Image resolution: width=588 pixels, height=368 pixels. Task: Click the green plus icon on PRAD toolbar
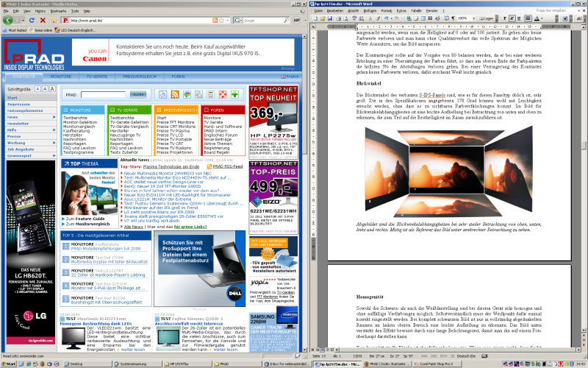234,95
